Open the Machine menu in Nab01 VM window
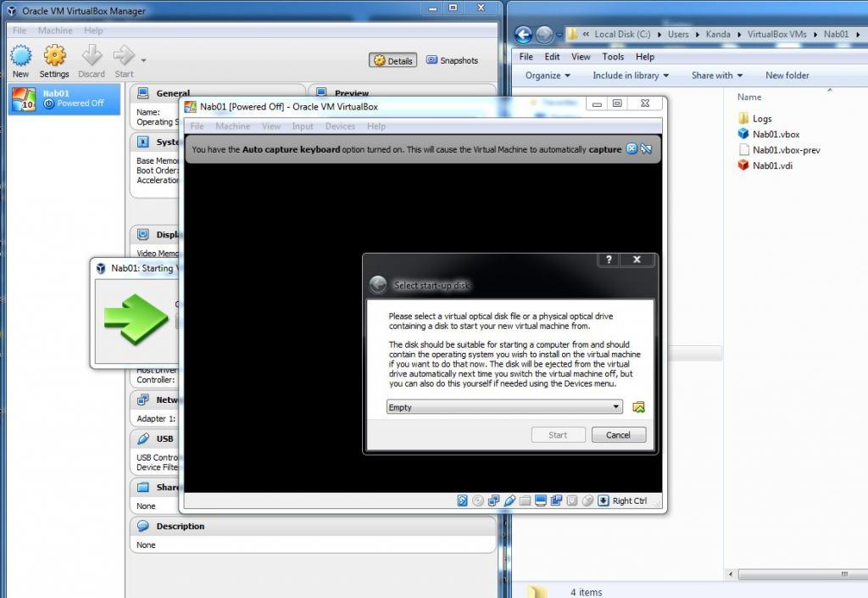Screen dimensions: 868x598 point(232,126)
